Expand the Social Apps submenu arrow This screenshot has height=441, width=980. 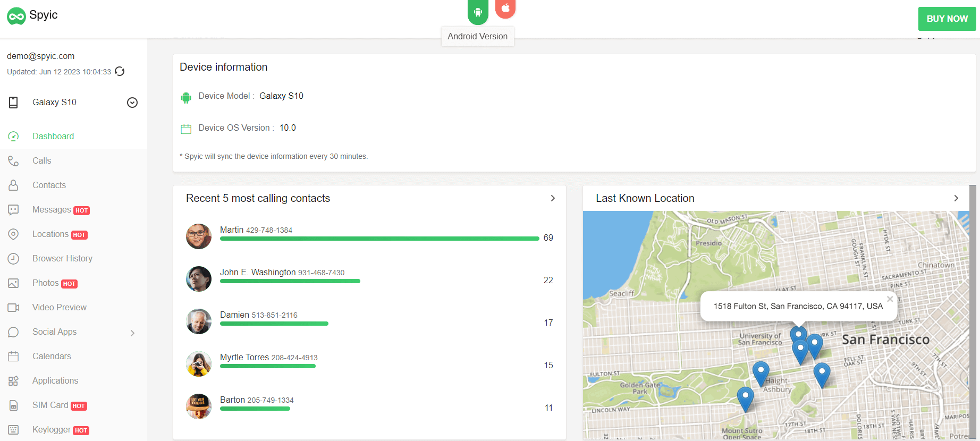coord(132,333)
